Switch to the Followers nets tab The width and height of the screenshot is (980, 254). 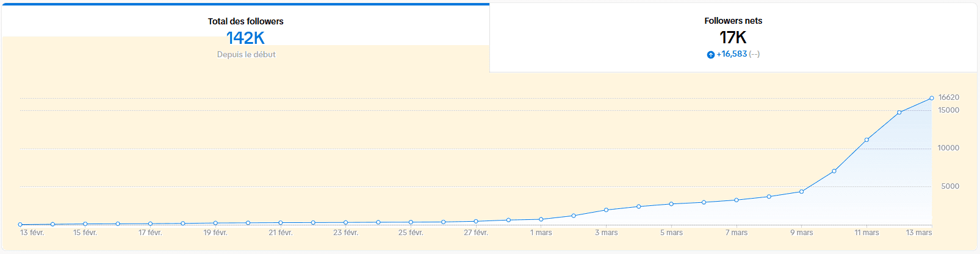coord(733,38)
